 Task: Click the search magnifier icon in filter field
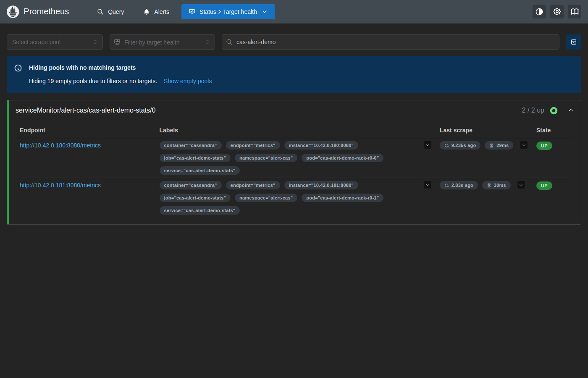(x=229, y=42)
